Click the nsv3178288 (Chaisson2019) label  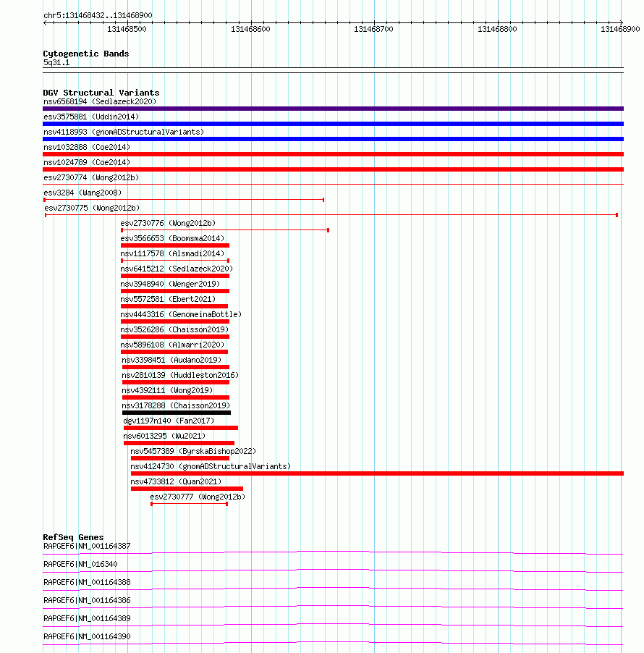pos(176,405)
